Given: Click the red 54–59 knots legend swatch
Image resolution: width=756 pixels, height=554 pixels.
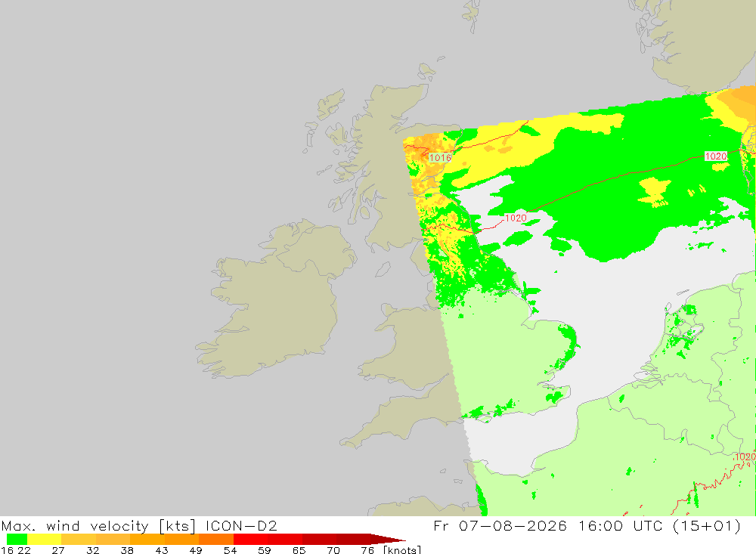Looking at the screenshot, I should (x=250, y=539).
